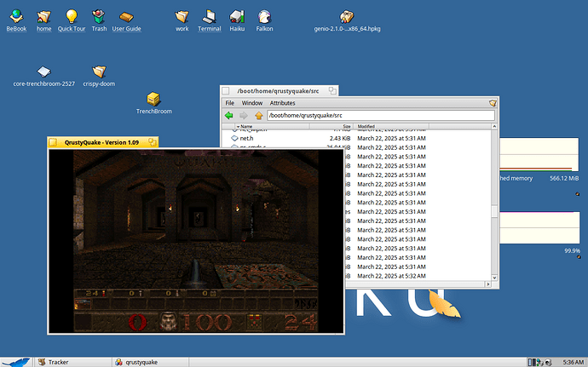Sort by the Size column header
Image resolution: width=588 pixels, height=367 pixels.
point(331,126)
